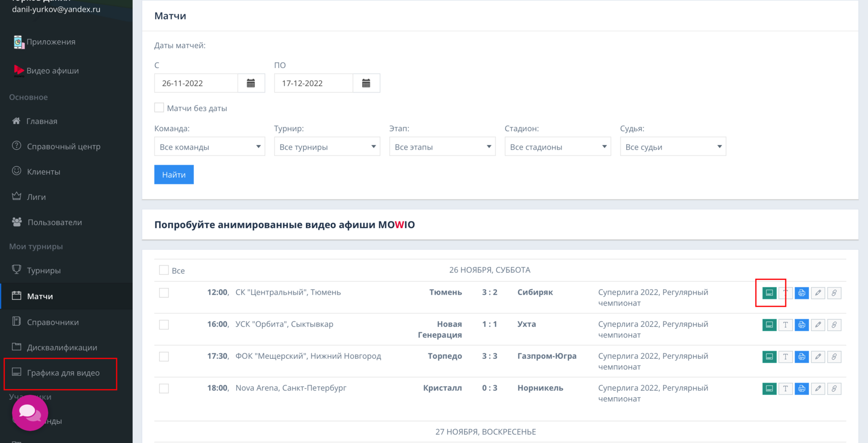
Task: Click team name Тюмень
Action: [445, 292]
